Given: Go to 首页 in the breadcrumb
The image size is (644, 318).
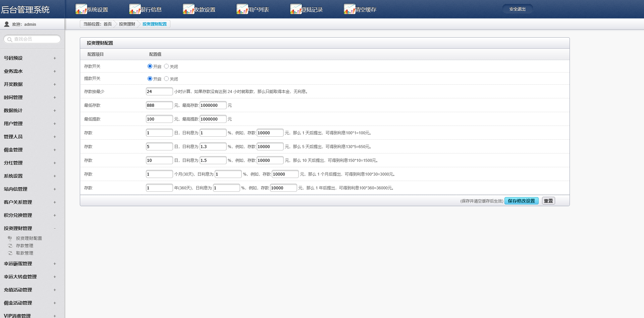Looking at the screenshot, I should coord(107,24).
